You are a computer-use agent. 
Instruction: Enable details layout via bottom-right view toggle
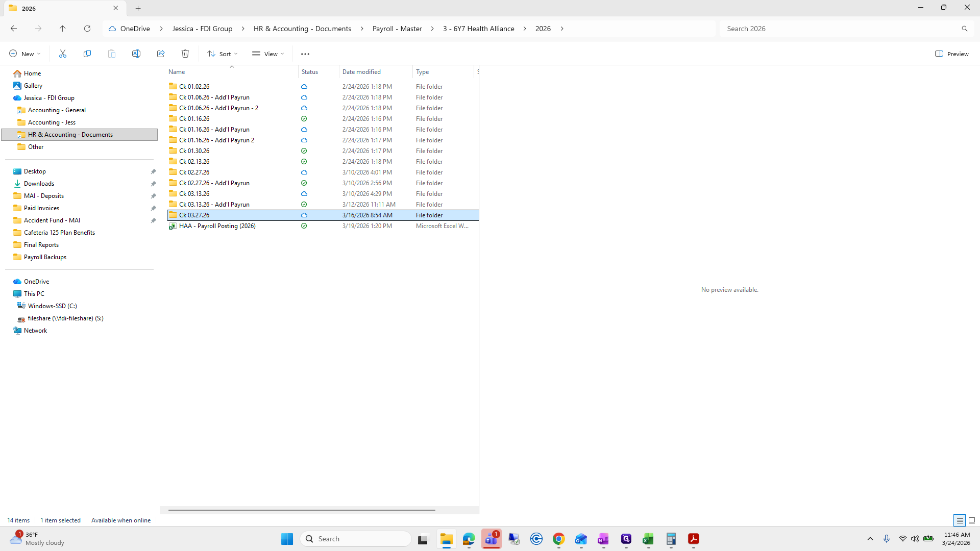[960, 520]
